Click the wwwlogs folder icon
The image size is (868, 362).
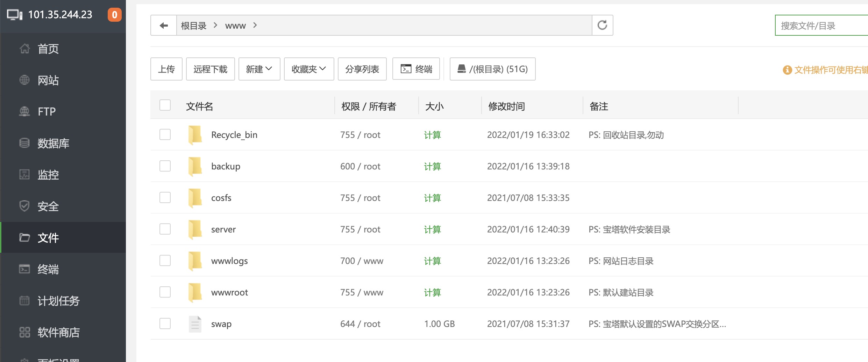coord(195,261)
